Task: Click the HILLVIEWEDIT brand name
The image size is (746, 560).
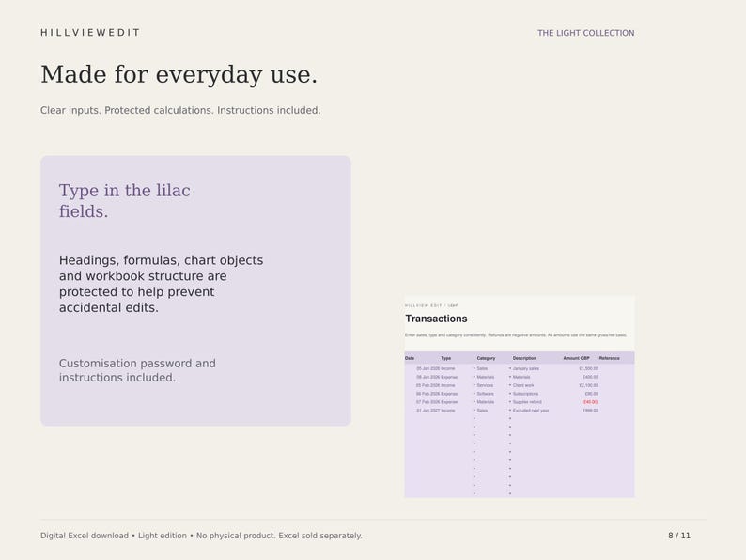Action: pyautogui.click(x=90, y=32)
